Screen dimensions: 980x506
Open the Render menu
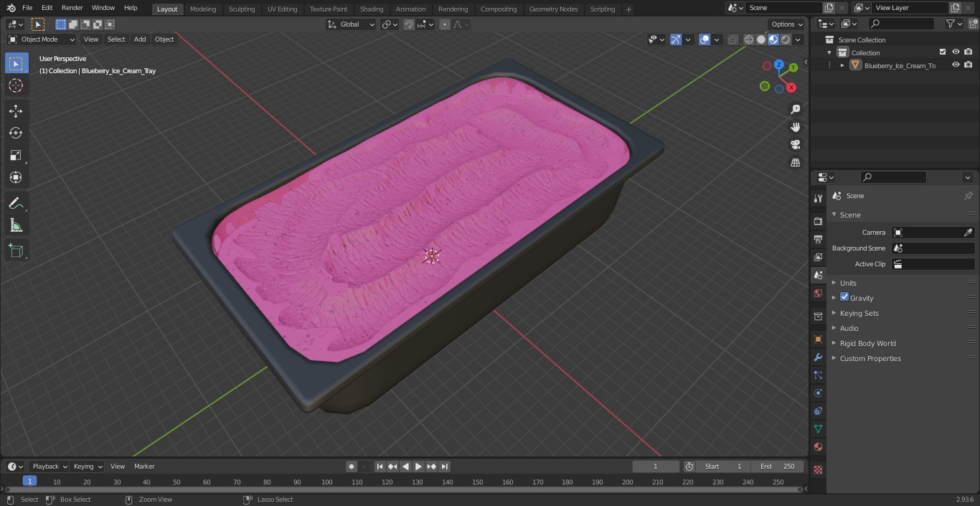coord(72,8)
